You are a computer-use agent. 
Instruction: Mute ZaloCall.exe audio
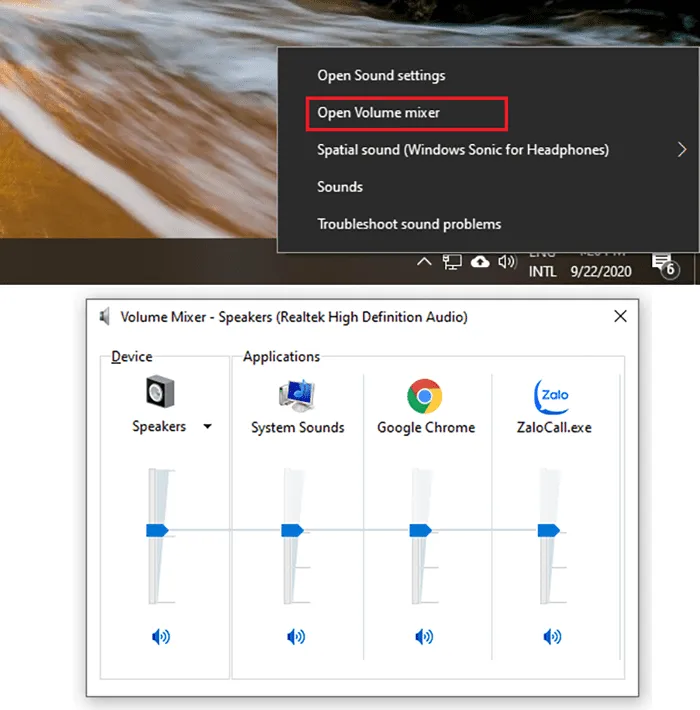[552, 636]
